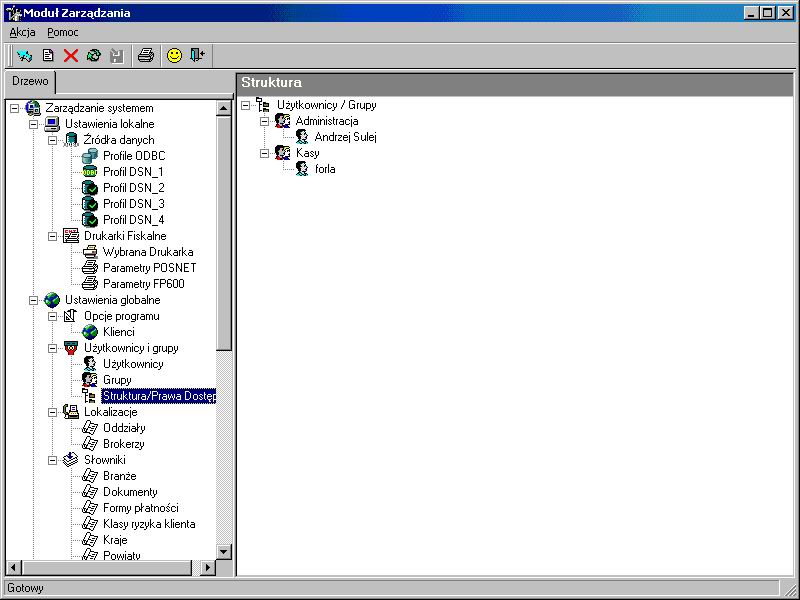Click the floppy disk save icon
800x600 pixels.
coord(117,55)
